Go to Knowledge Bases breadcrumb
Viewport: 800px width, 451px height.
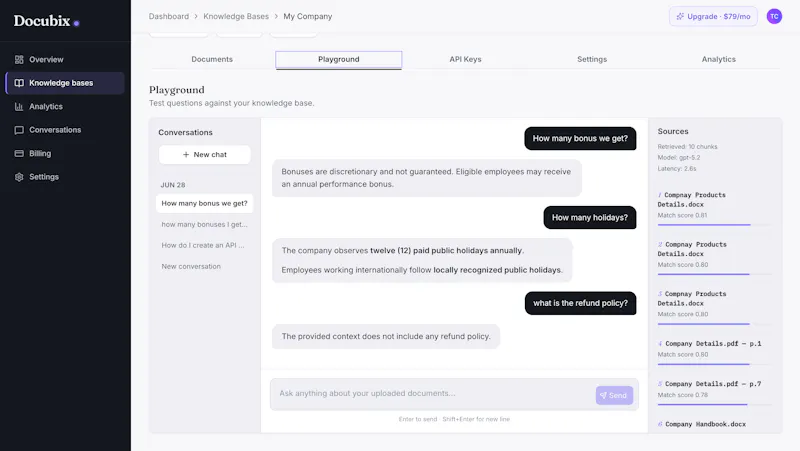pos(236,16)
